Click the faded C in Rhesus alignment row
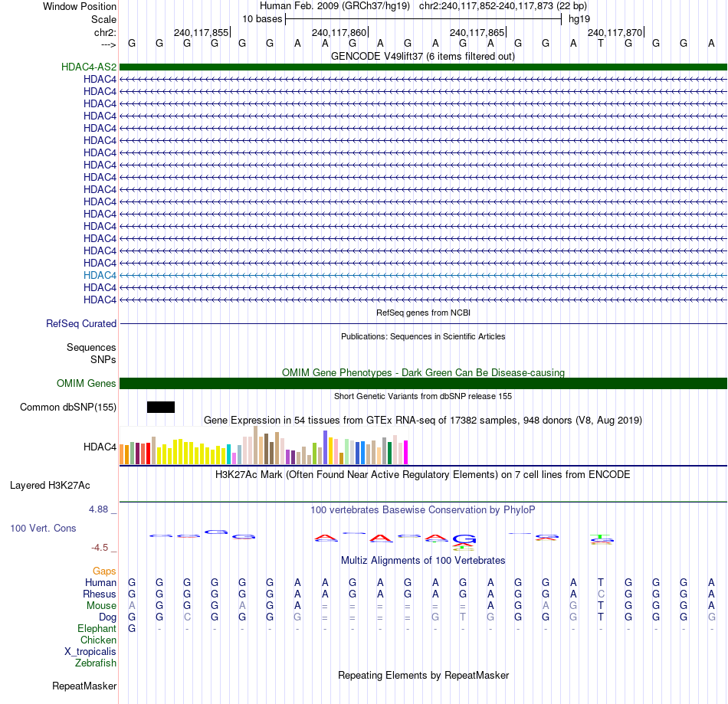Image resolution: width=728 pixels, height=704 pixels. pyautogui.click(x=601, y=594)
